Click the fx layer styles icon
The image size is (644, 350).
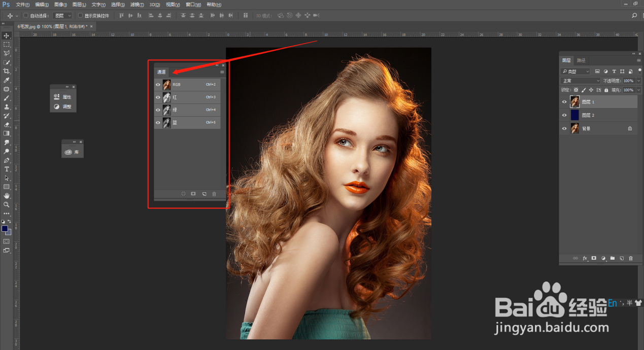(x=585, y=258)
